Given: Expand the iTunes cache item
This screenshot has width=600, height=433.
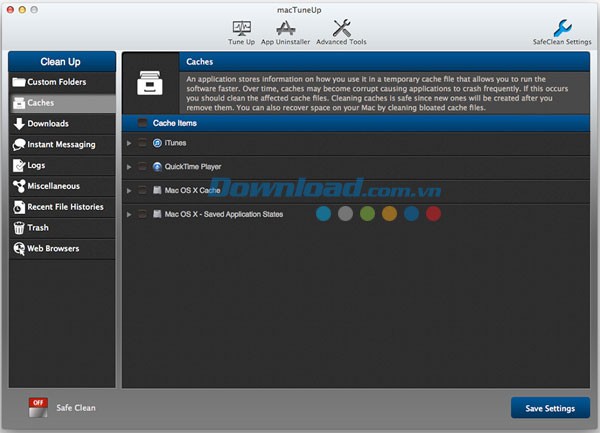Looking at the screenshot, I should click(129, 143).
